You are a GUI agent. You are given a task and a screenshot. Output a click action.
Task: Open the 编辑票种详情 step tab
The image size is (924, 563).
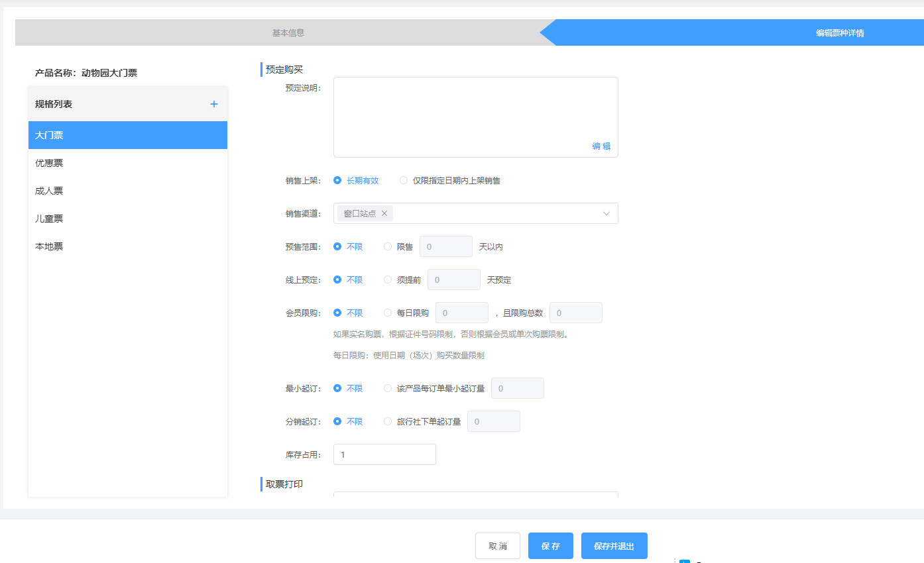click(x=839, y=32)
